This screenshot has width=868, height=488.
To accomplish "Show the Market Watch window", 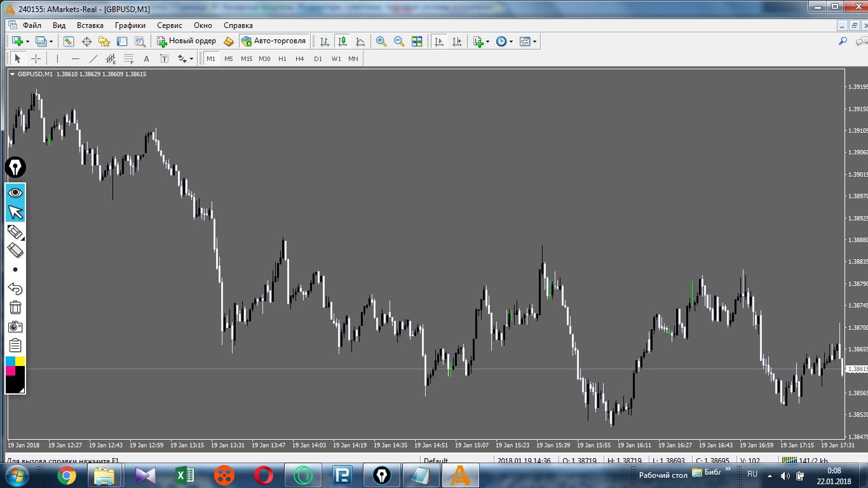I will (69, 41).
